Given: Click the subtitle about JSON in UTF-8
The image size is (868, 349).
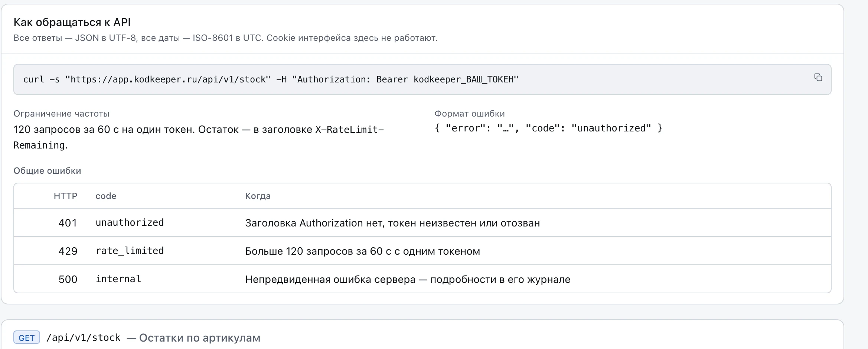Looking at the screenshot, I should click(225, 38).
